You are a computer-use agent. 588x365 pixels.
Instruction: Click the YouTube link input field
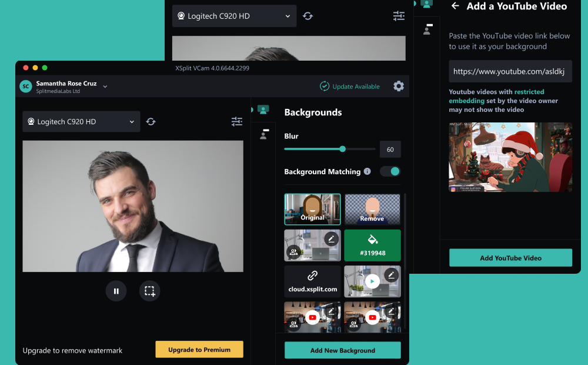510,71
